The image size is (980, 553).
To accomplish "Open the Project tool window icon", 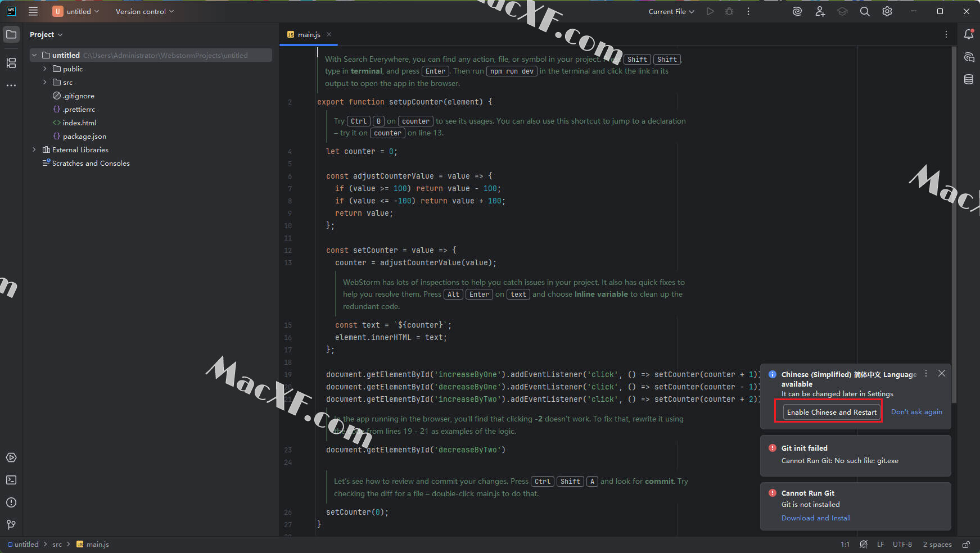I will pyautogui.click(x=11, y=34).
